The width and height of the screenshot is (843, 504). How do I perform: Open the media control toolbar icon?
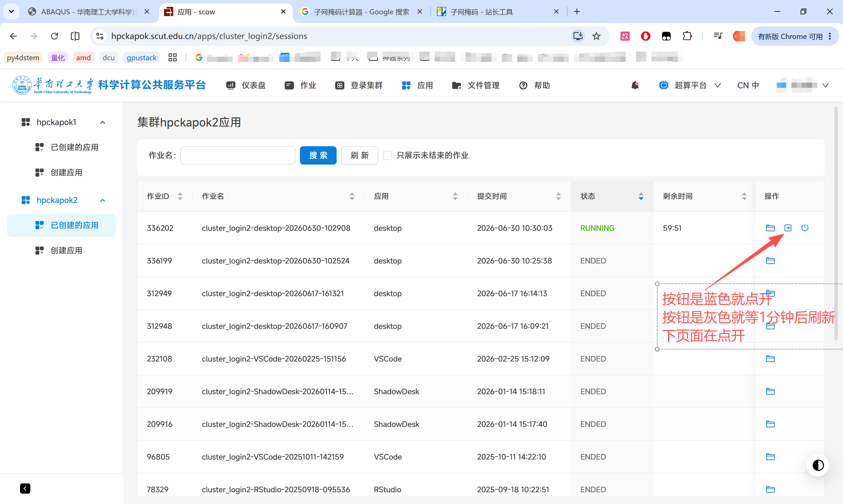tap(718, 36)
